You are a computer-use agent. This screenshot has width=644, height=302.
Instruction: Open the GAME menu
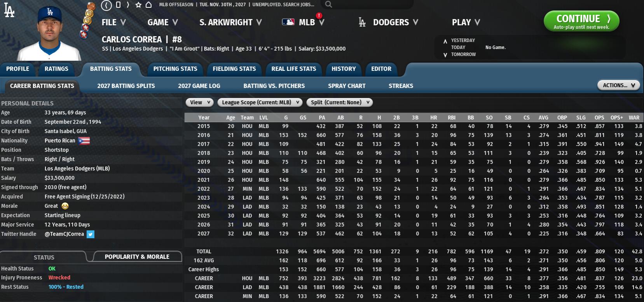162,22
